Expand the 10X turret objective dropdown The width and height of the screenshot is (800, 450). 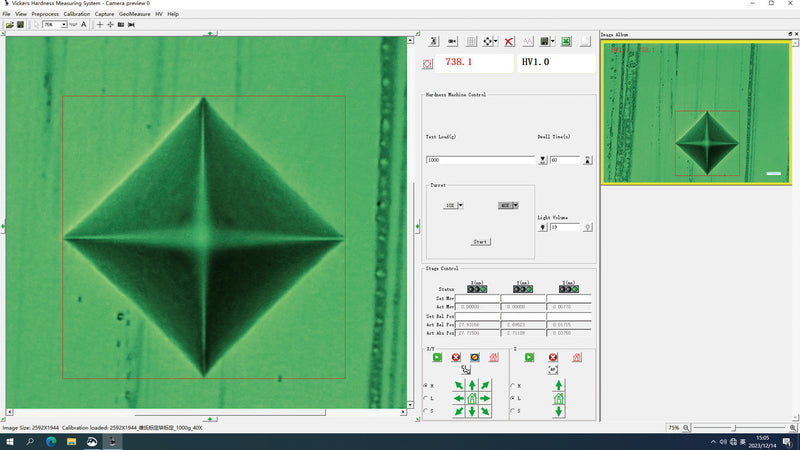coord(459,205)
